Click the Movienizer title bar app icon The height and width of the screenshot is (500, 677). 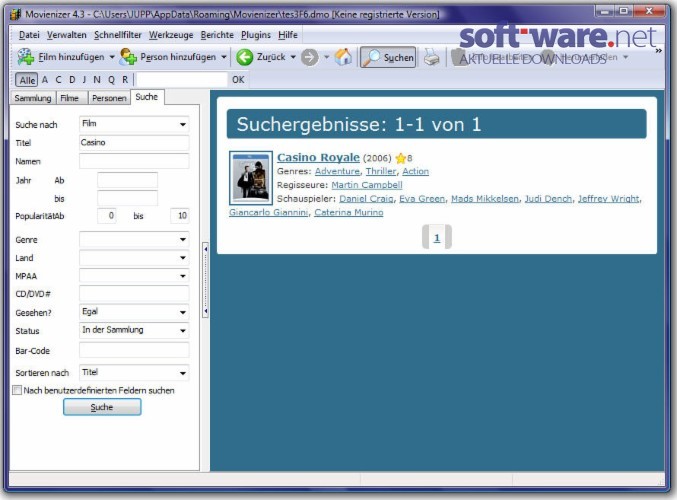pos(15,14)
